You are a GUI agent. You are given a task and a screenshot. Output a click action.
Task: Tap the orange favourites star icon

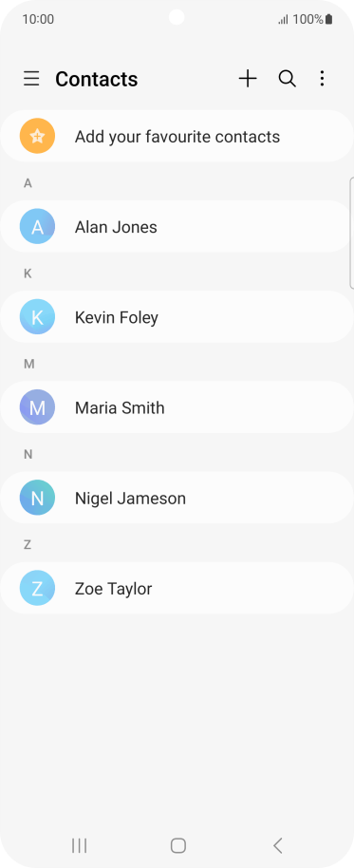[37, 136]
